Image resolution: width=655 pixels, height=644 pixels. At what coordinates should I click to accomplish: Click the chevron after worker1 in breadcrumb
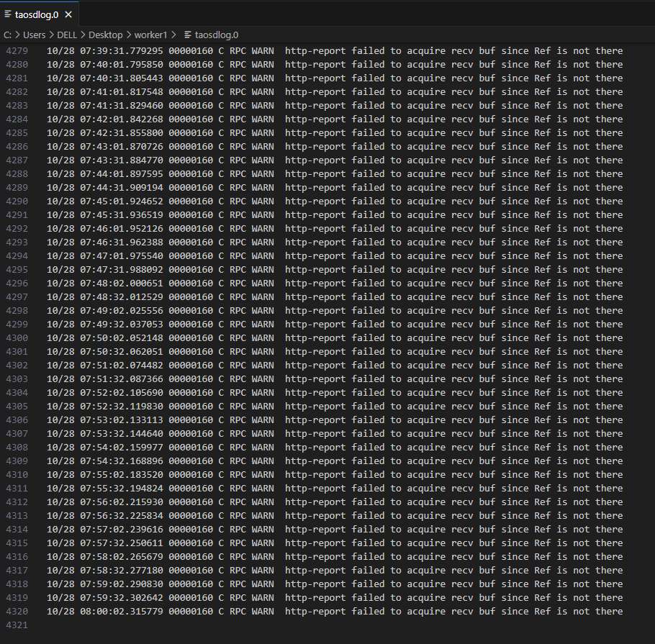point(174,35)
